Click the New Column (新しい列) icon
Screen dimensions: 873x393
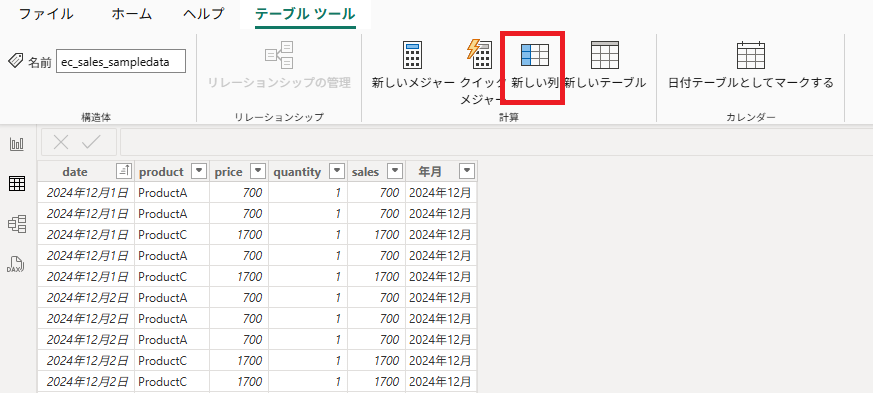[534, 55]
